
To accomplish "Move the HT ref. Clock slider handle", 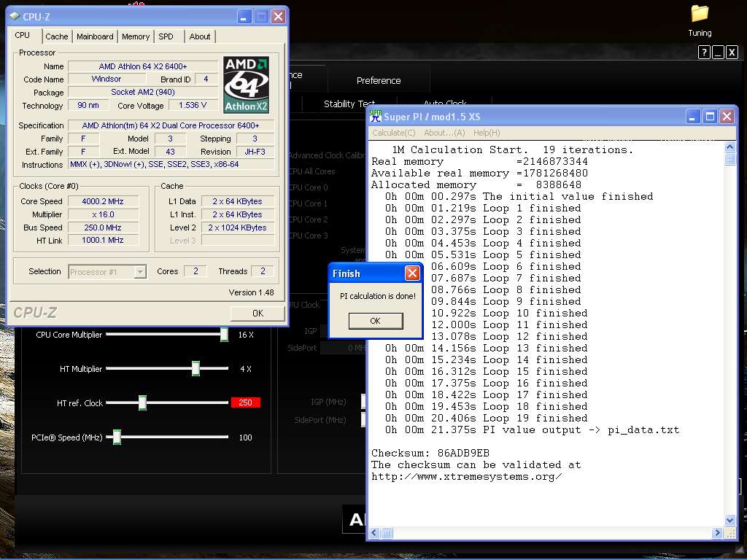I will click(x=142, y=402).
